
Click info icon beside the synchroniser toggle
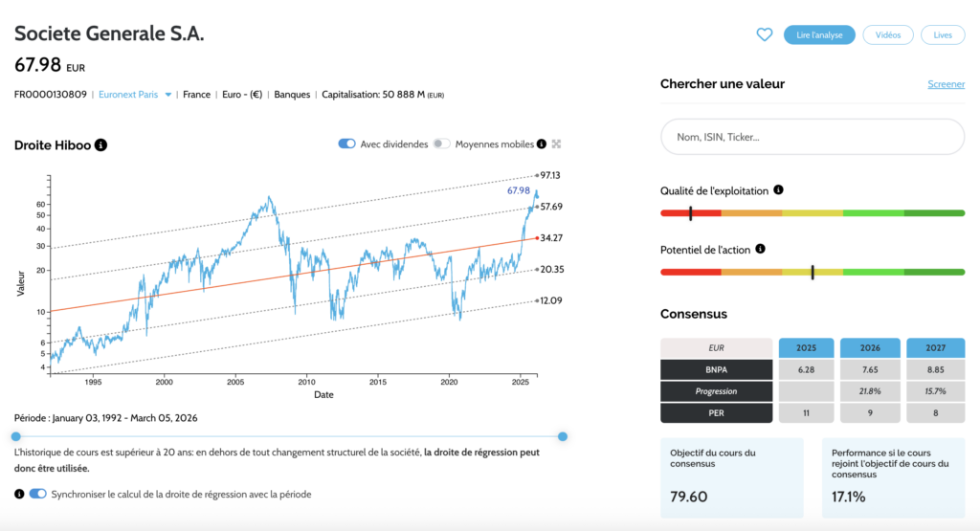click(x=20, y=495)
